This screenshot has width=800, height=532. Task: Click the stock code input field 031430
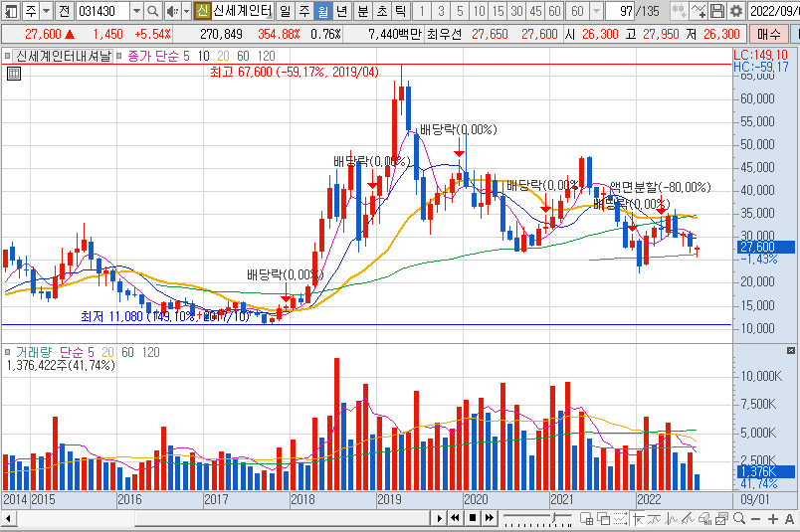(101, 11)
